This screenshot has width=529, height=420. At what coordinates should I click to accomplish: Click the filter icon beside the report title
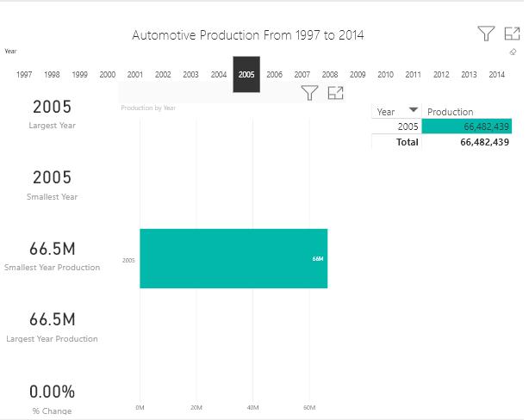[486, 34]
